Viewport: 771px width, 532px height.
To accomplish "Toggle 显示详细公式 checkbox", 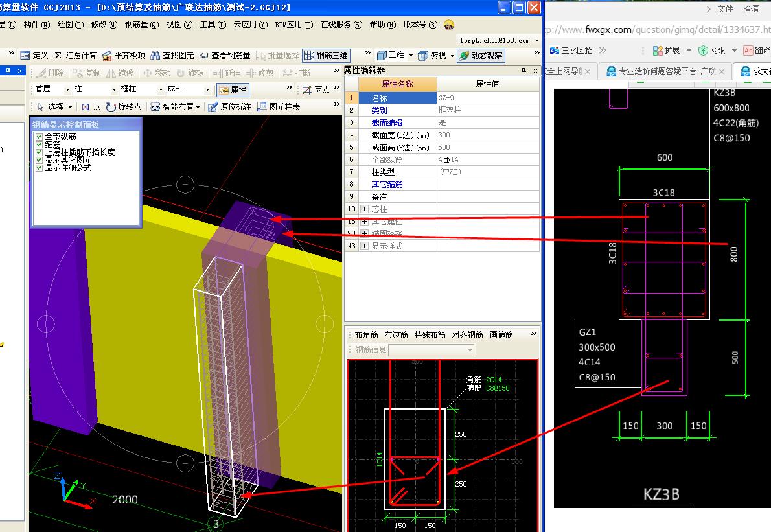I will [39, 168].
